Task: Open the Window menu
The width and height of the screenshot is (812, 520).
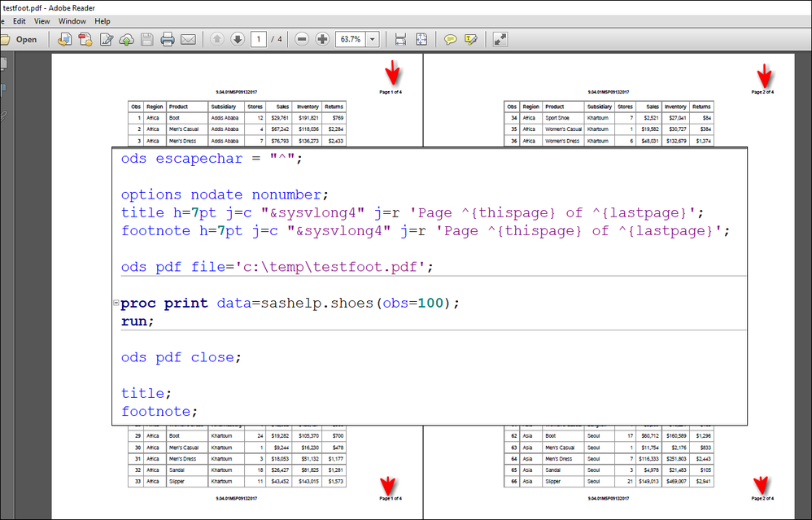Action: pyautogui.click(x=72, y=21)
